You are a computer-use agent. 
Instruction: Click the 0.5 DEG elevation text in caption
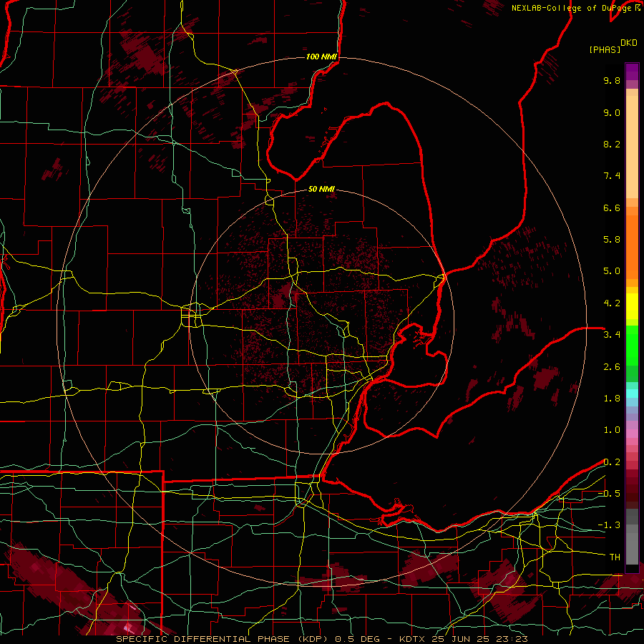pos(357,639)
